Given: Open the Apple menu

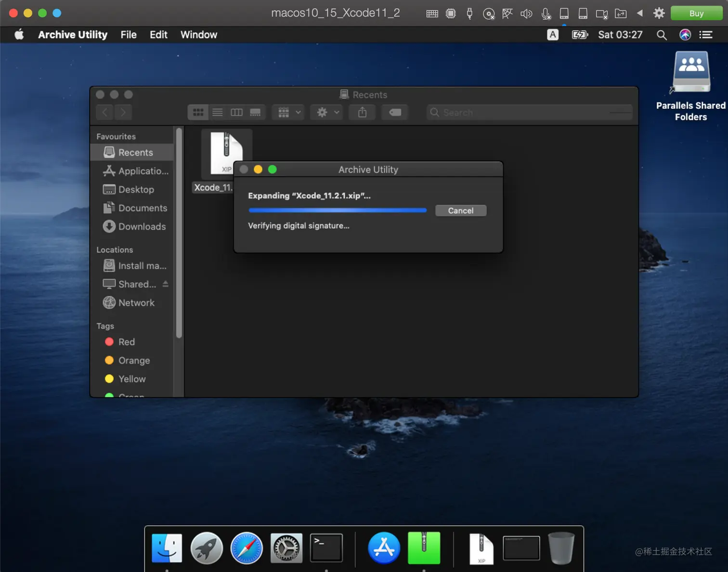Looking at the screenshot, I should 19,35.
